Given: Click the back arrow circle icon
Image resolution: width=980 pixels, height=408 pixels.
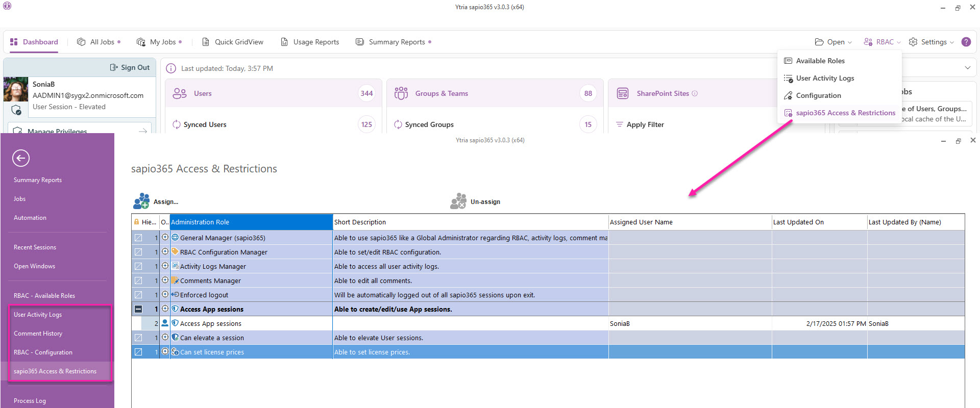Looking at the screenshot, I should point(21,158).
